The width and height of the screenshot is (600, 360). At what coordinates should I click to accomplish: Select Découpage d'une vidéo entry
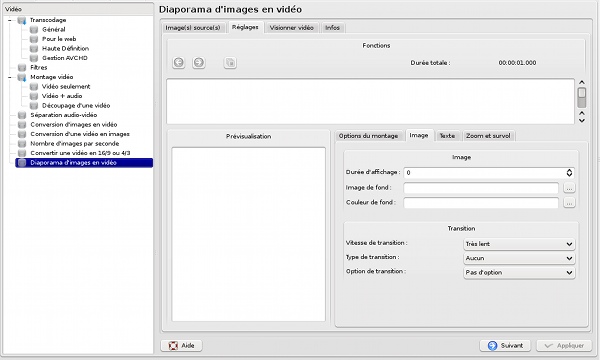[76, 106]
